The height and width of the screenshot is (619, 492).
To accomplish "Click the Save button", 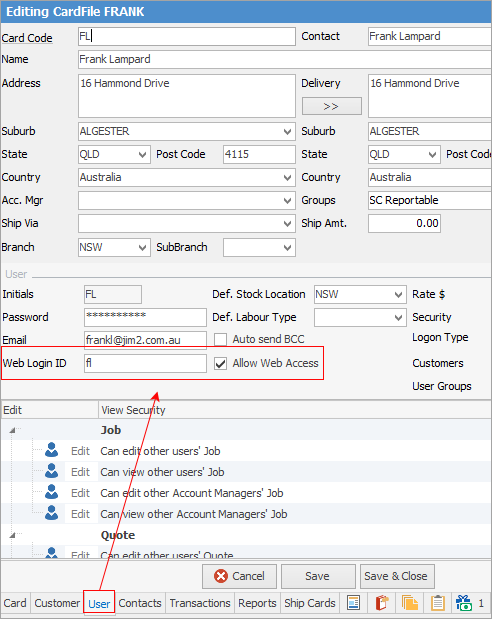I will tap(317, 576).
